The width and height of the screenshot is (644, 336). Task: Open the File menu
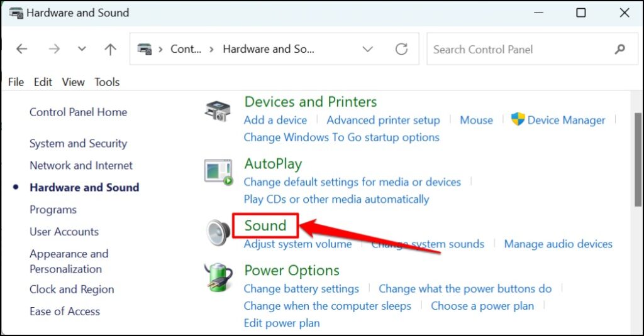(x=16, y=82)
